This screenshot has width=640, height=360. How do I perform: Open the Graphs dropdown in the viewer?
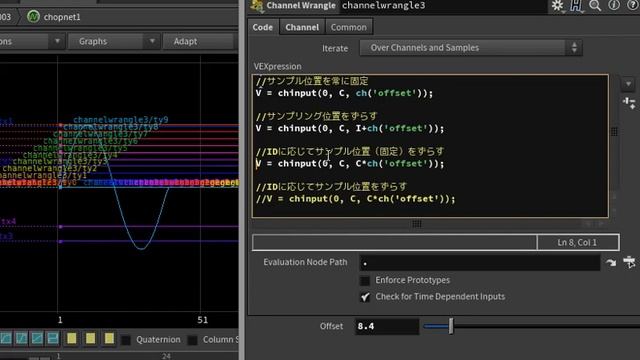[113, 41]
